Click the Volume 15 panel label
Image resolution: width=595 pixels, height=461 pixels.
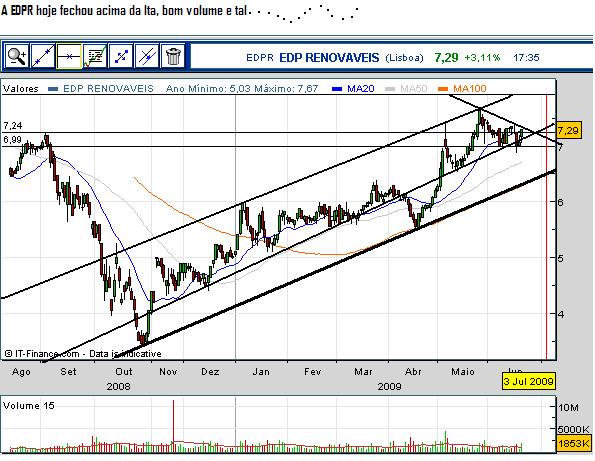coord(29,406)
